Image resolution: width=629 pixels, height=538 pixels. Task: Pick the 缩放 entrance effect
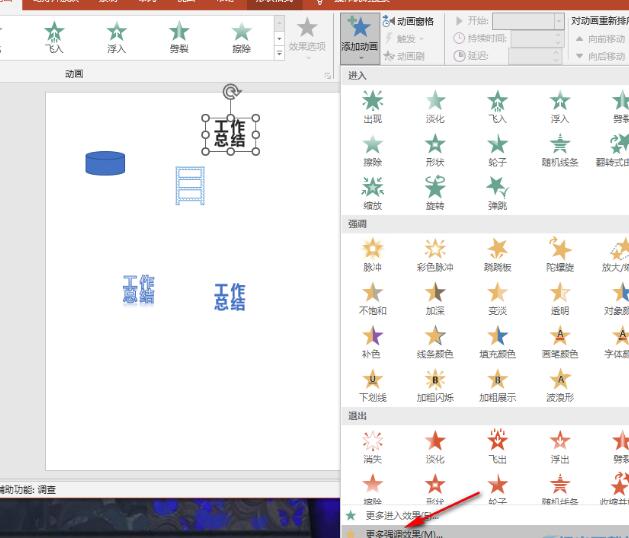coord(372,194)
